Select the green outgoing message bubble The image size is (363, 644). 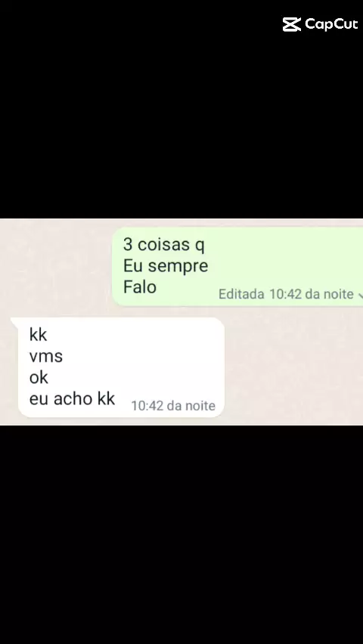pyautogui.click(x=237, y=267)
